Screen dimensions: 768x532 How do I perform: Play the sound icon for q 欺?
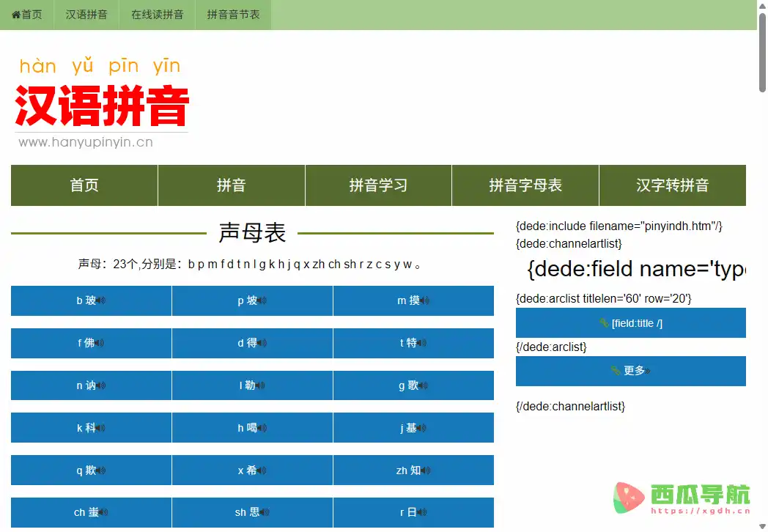[x=101, y=470]
